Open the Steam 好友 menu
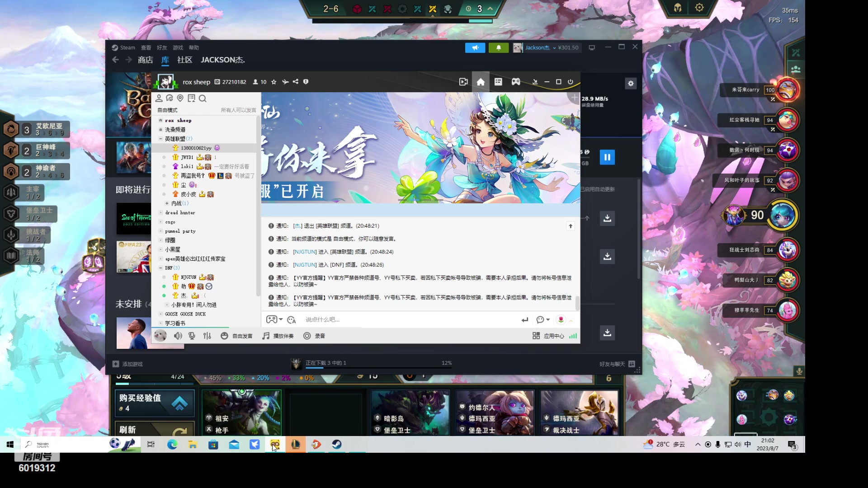The height and width of the screenshot is (488, 868). pos(162,47)
